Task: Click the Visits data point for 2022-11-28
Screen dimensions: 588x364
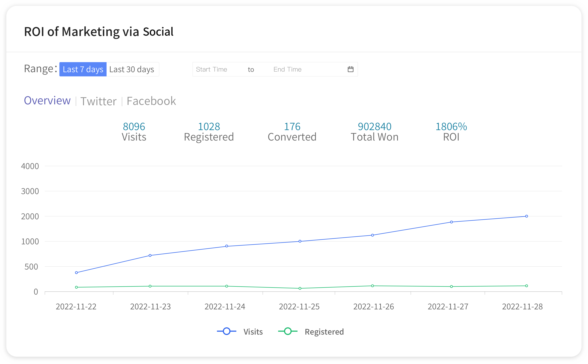Action: pyautogui.click(x=526, y=216)
